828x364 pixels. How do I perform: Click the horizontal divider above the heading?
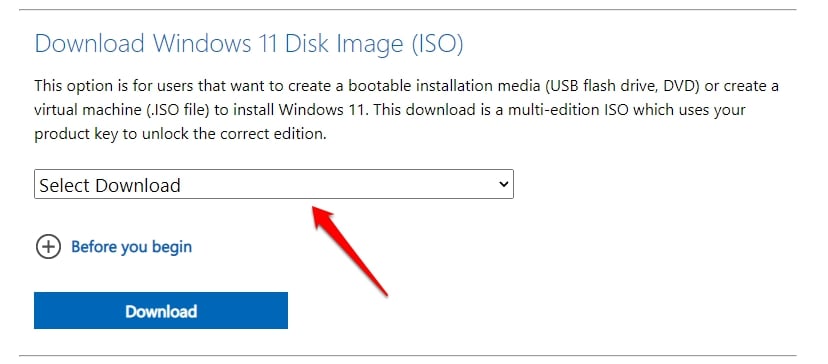pyautogui.click(x=407, y=10)
